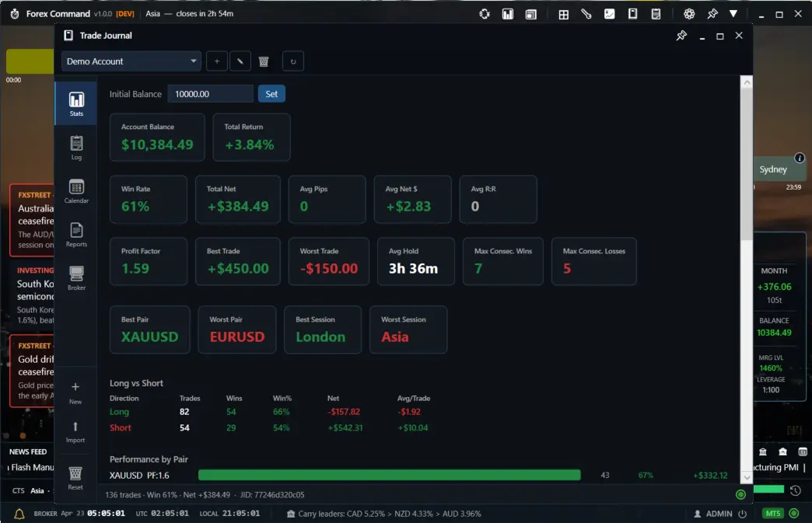Open the line chart icon in top toolbar
The width and height of the screenshot is (812, 523).
[610, 14]
